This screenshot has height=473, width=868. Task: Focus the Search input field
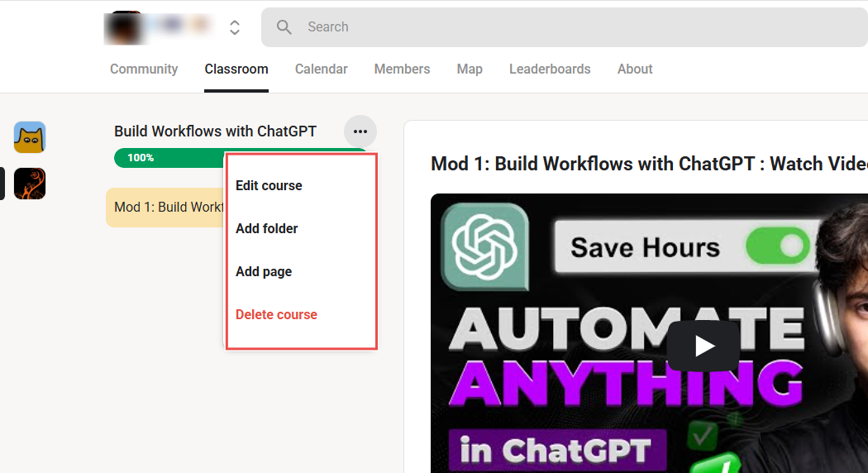565,27
